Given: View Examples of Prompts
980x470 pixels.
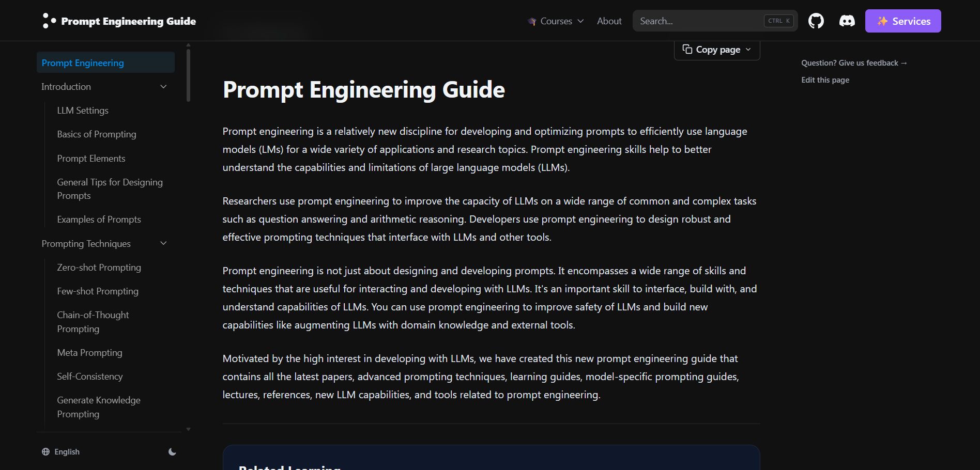Looking at the screenshot, I should pyautogui.click(x=99, y=220).
